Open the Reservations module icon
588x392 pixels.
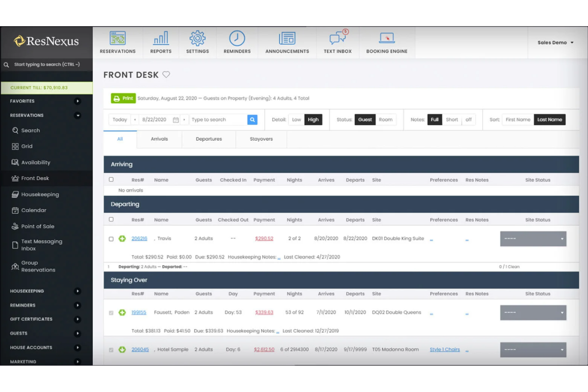[x=118, y=38]
